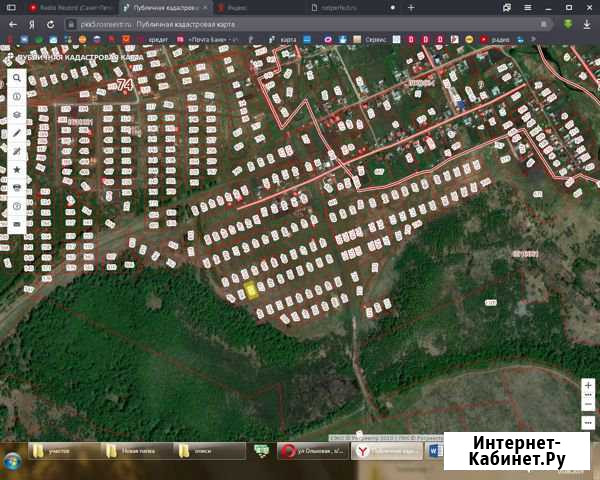Expand the hidden bookmarks chevron
Screen dimensions: 600x480
click(533, 39)
